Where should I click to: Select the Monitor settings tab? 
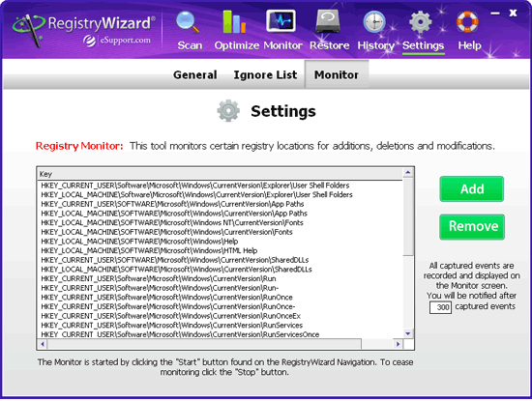click(337, 75)
